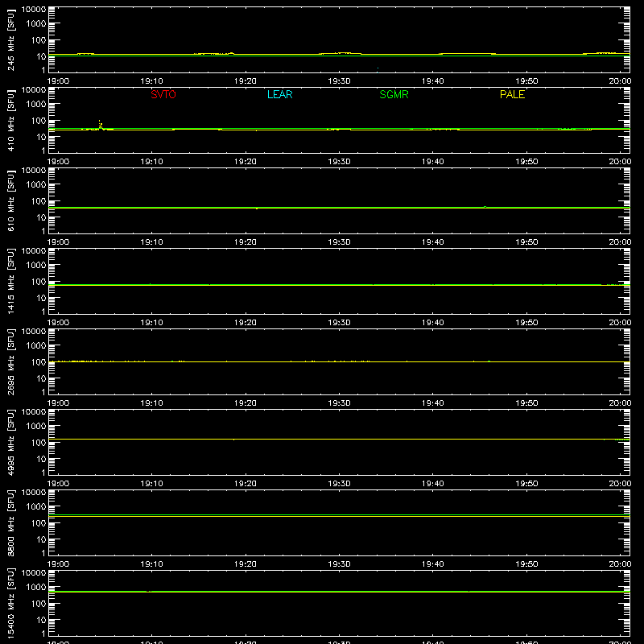The width and height of the screenshot is (644, 644).
Task: Click 19:00 time label under 245 MHz plot
Action: [x=58, y=81]
